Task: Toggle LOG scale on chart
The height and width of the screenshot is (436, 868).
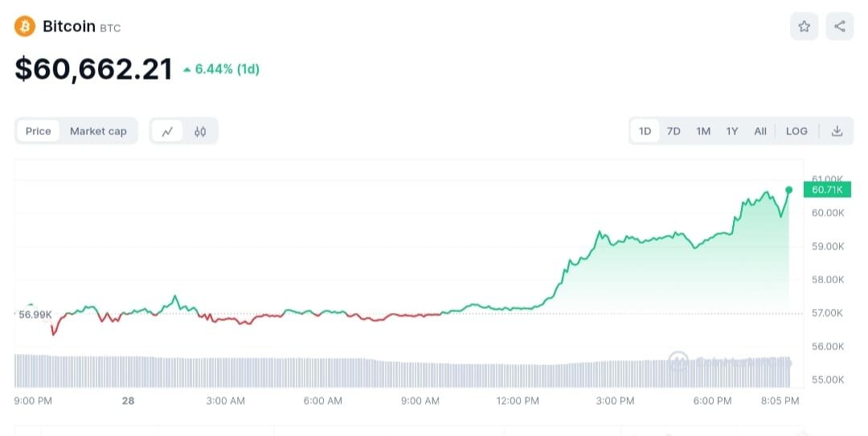Action: (x=796, y=131)
